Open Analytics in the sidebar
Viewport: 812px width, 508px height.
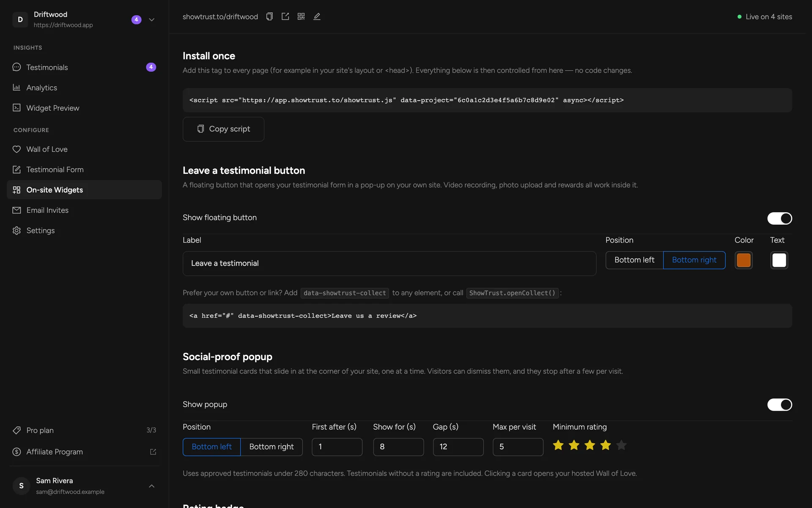coord(84,88)
